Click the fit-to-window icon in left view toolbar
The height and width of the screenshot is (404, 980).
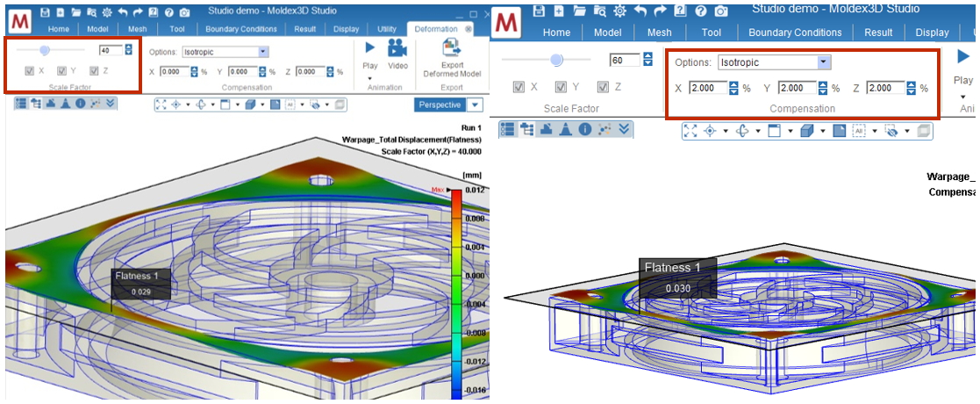tap(161, 105)
